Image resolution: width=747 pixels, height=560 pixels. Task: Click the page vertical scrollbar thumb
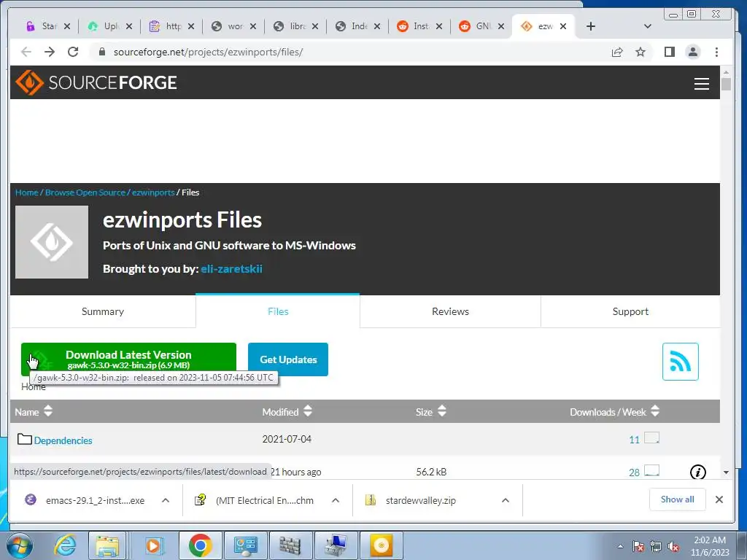pos(726,84)
